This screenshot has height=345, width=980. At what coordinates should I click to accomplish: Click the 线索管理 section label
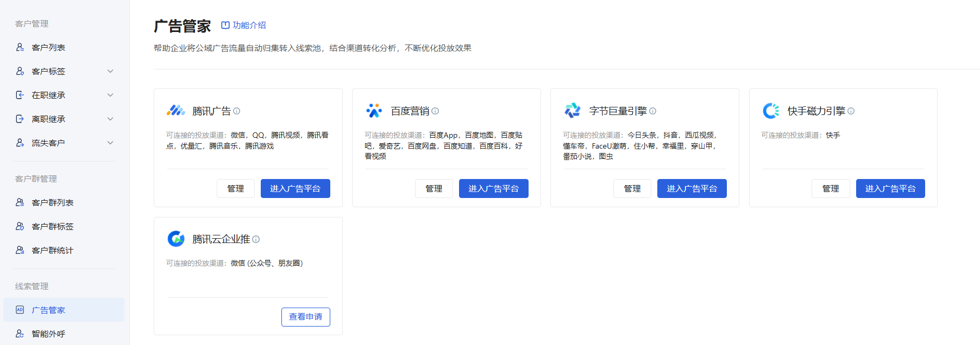click(x=32, y=286)
